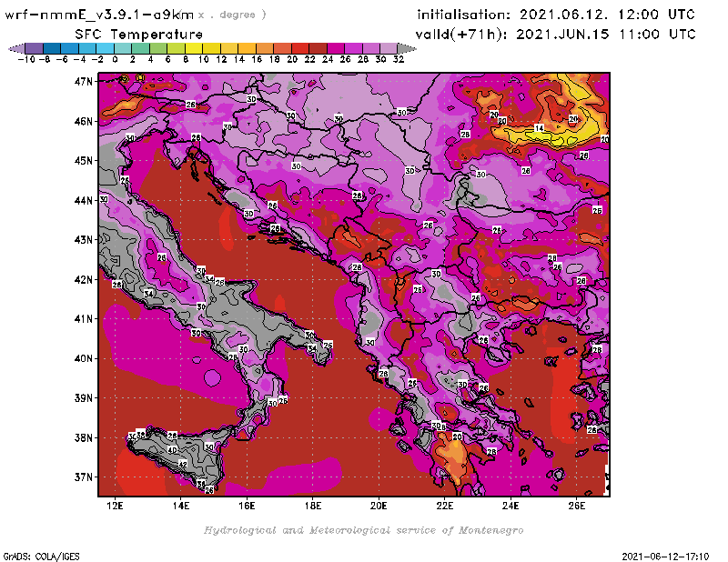The width and height of the screenshot is (728, 562).
Task: Pick the bright yellow 8 to 10 legend swatch
Action: 194,48
